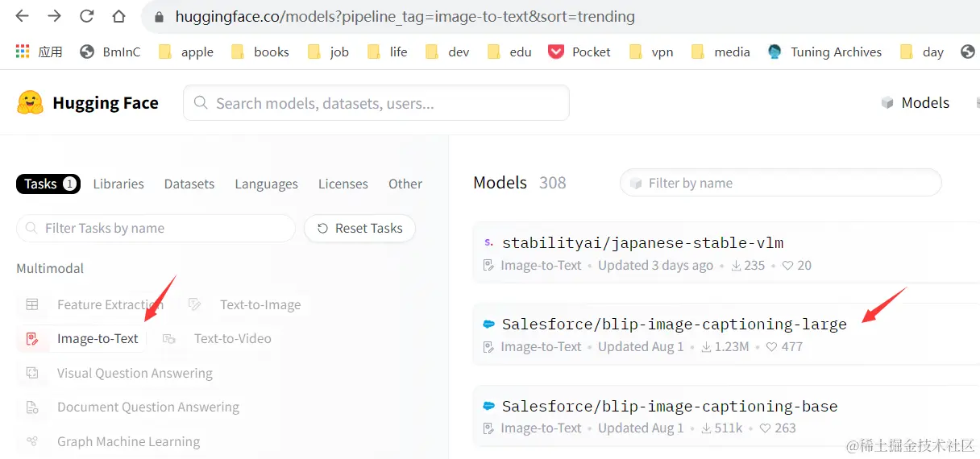Toggle the Feature Extraction task filter

[94, 304]
